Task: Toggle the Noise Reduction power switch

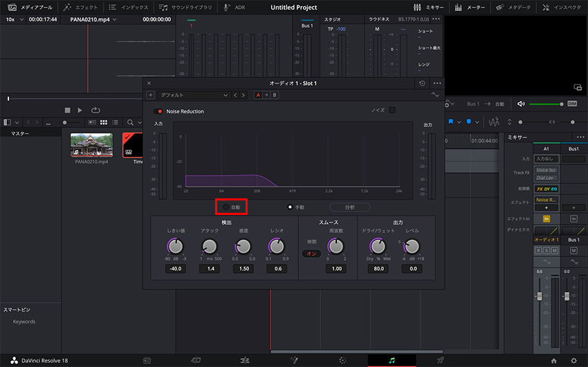Action: click(x=158, y=111)
